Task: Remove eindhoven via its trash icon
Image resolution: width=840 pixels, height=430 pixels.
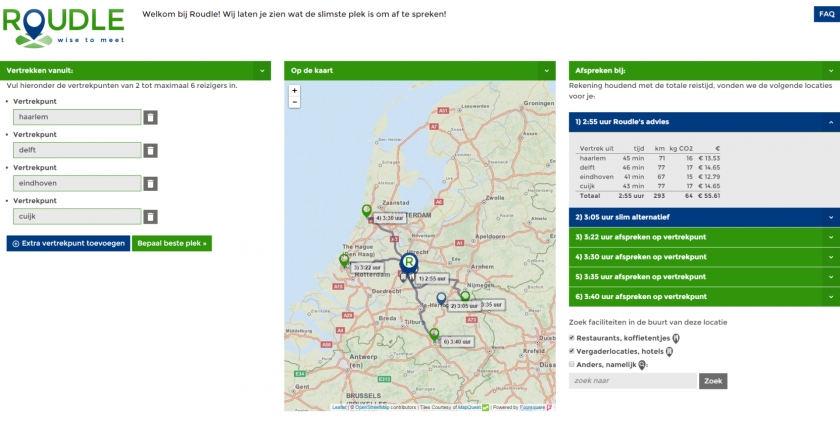Action: (151, 184)
